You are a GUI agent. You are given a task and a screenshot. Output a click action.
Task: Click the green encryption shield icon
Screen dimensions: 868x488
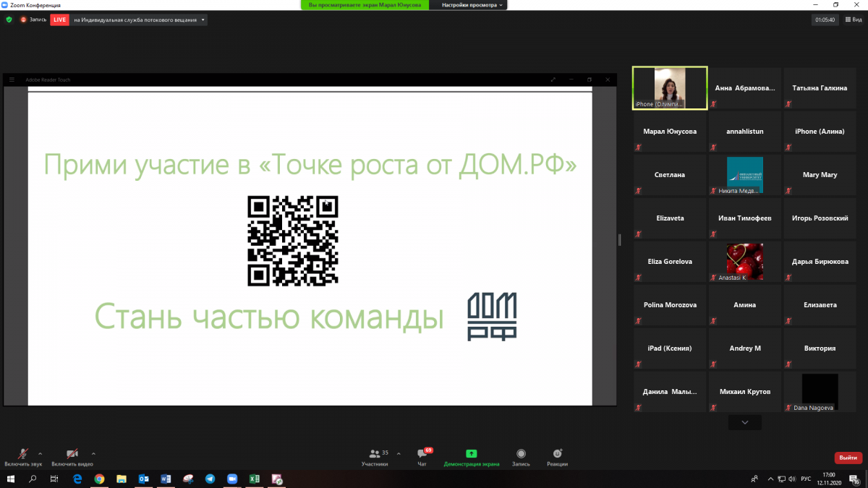(9, 20)
